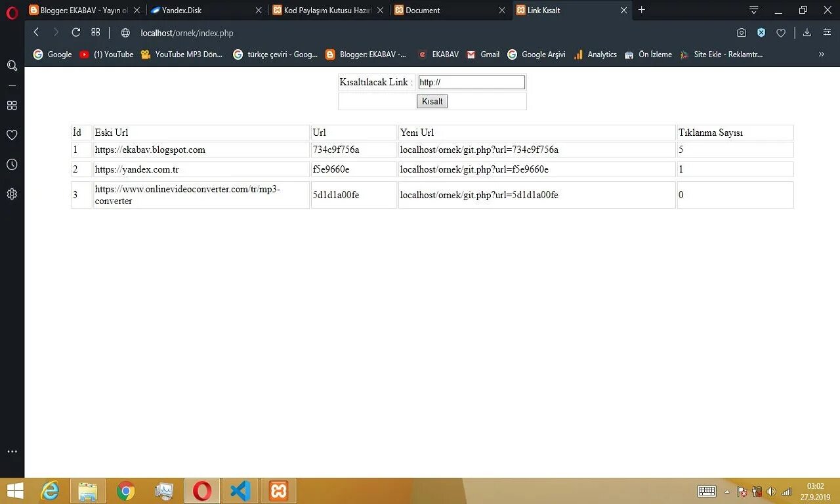The width and height of the screenshot is (840, 504).
Task: Select localhost/ornek/git.php?url=5d1d1a00fe cell
Action: click(537, 195)
